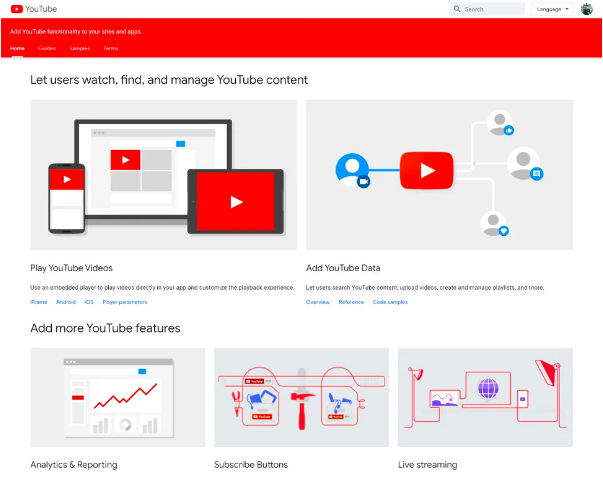This screenshot has height=480, width=603.
Task: Click the YouTube logo in the header
Action: pos(34,9)
